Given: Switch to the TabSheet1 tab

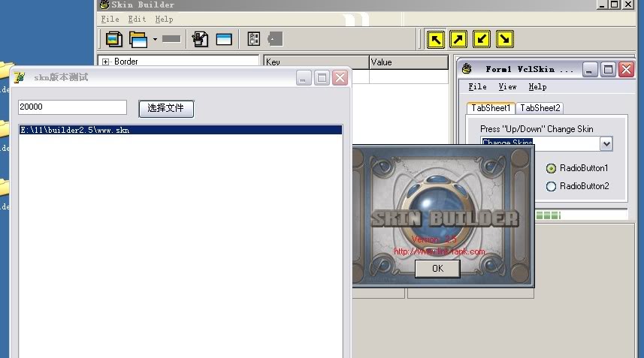Looking at the screenshot, I should click(x=491, y=108).
